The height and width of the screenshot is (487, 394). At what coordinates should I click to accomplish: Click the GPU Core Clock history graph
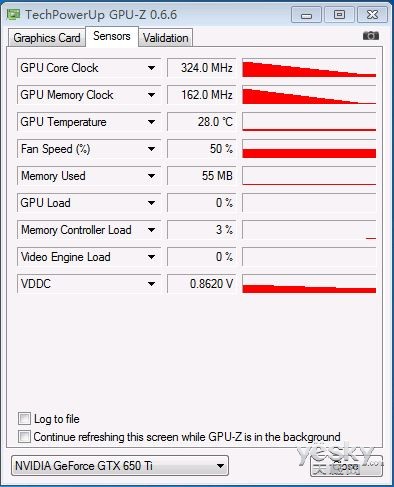pyautogui.click(x=309, y=68)
